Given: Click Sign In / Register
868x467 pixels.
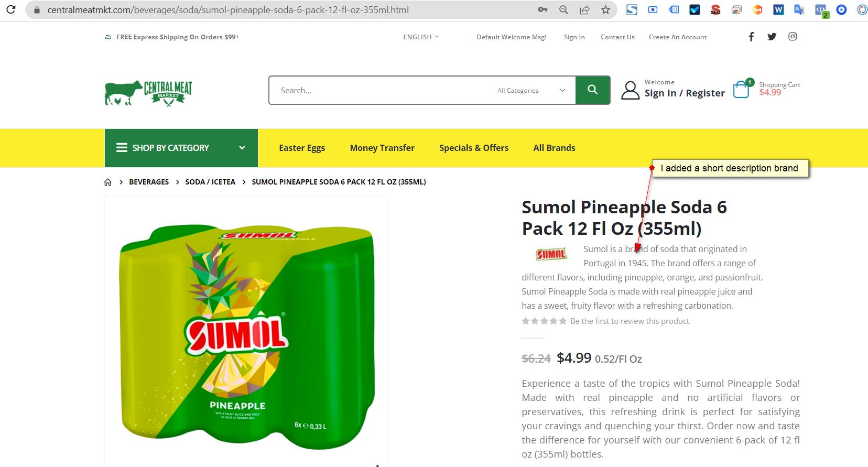Looking at the screenshot, I should click(685, 93).
